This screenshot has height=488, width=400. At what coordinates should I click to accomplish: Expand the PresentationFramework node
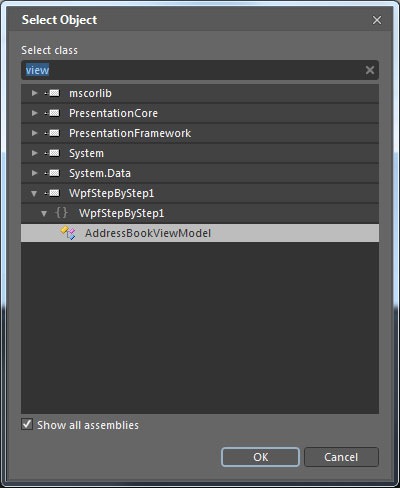[34, 133]
